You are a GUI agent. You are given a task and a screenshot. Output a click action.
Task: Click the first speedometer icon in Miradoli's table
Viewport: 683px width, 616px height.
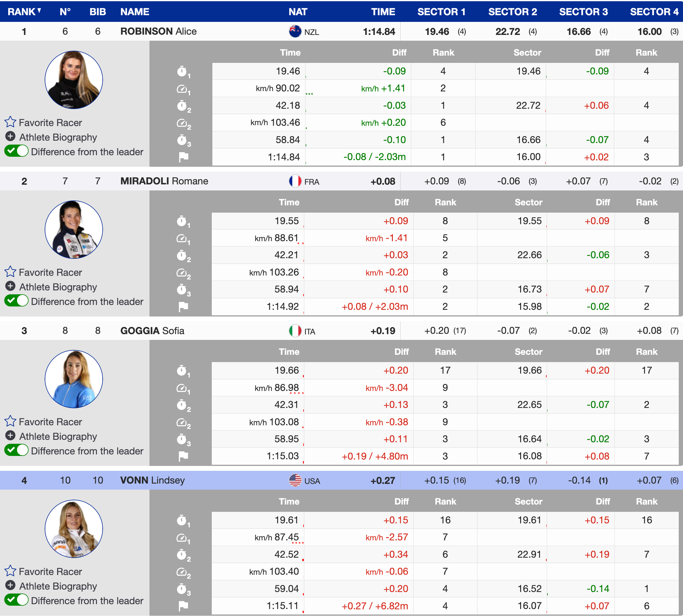tap(182, 239)
